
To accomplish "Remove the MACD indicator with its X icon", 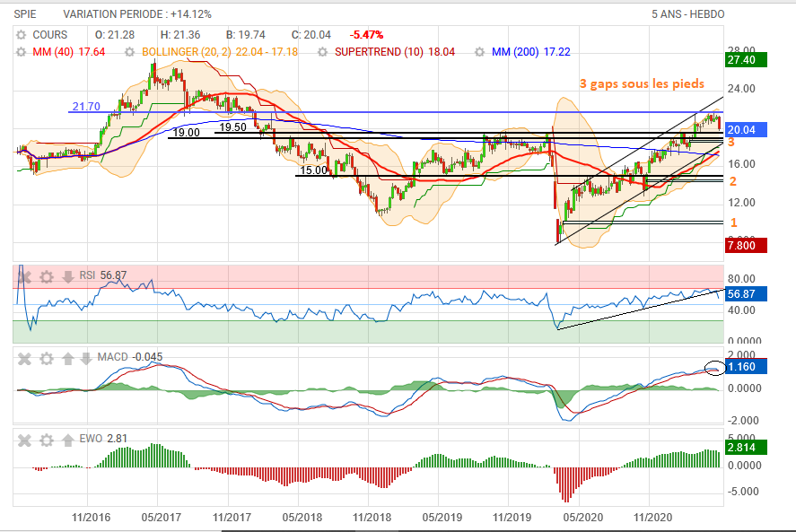I will [x=24, y=359].
